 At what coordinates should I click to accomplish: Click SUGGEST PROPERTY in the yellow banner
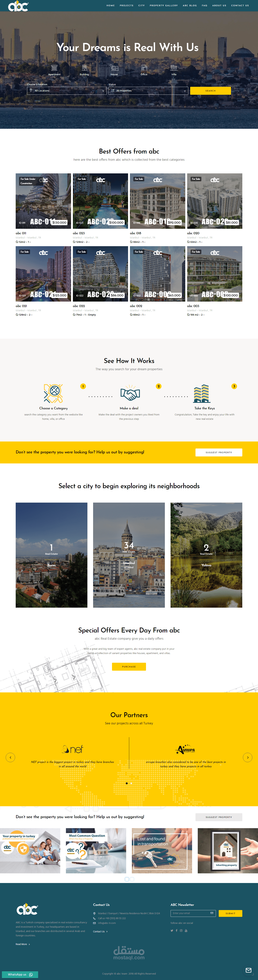219,452
